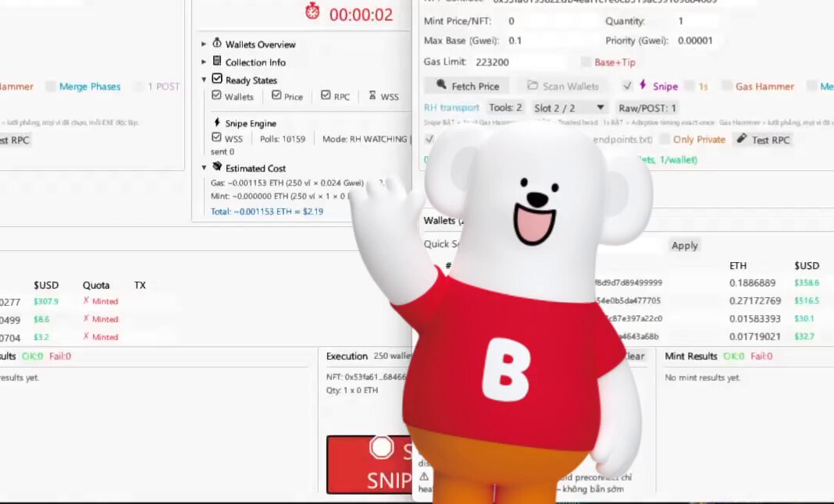834x504 pixels.
Task: Toggle the Merge Phases checkbox
Action: click(51, 86)
